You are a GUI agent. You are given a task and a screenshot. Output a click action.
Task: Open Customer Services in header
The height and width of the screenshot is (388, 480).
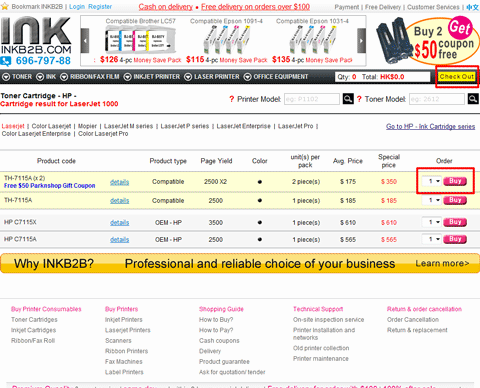[x=433, y=7]
